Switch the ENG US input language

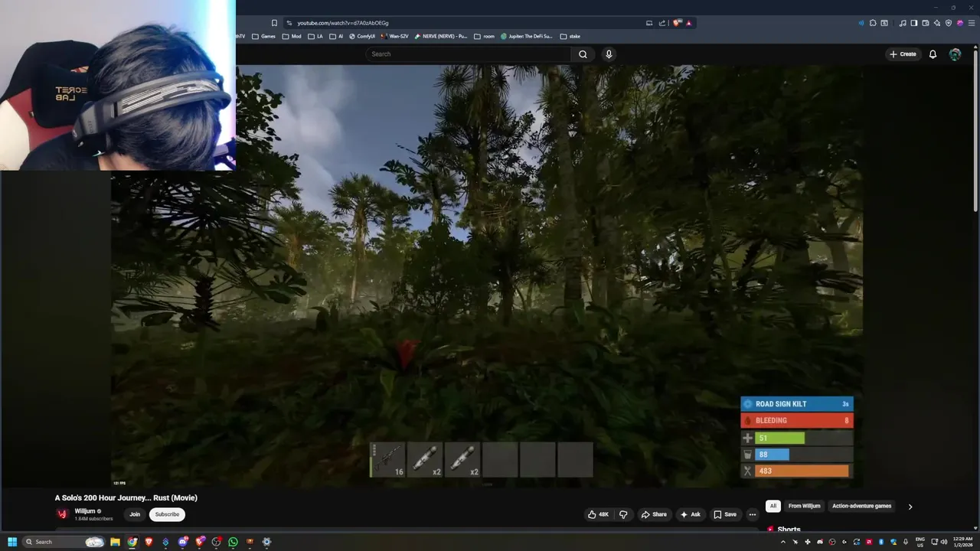(920, 542)
